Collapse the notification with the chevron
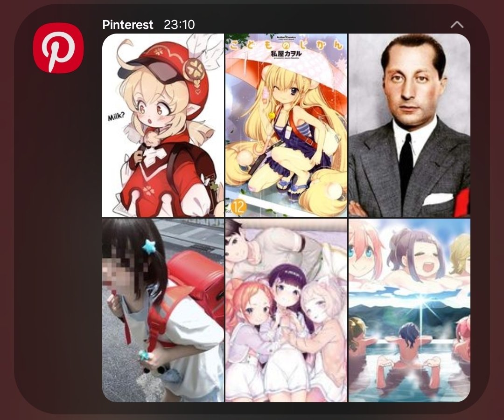Screen dimensions: 504x420 pos(457,25)
